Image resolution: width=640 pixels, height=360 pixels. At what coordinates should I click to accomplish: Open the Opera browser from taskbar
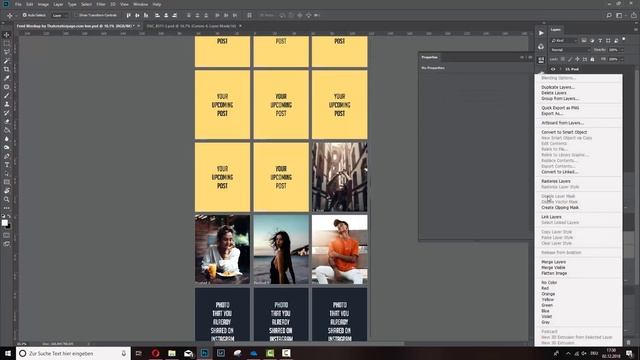click(x=156, y=353)
